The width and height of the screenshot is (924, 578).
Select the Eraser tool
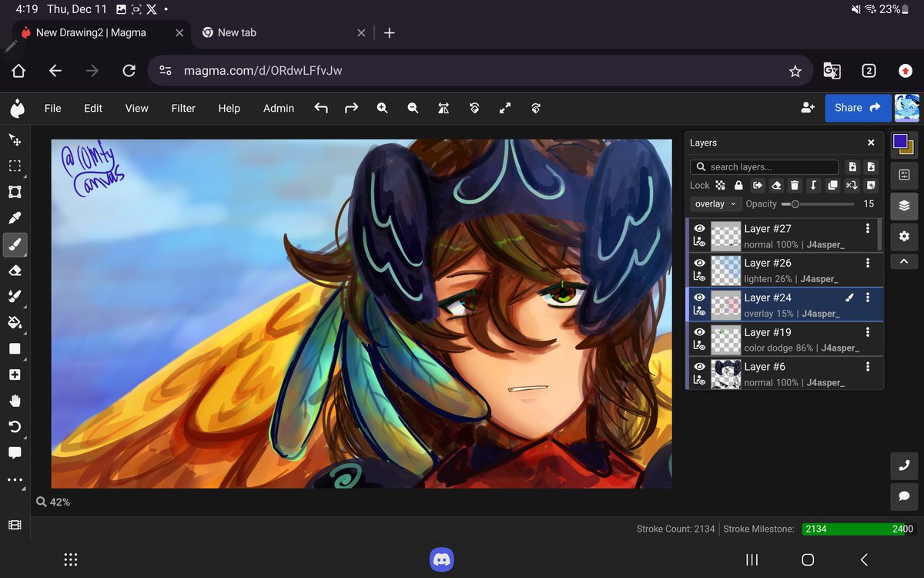pyautogui.click(x=15, y=271)
